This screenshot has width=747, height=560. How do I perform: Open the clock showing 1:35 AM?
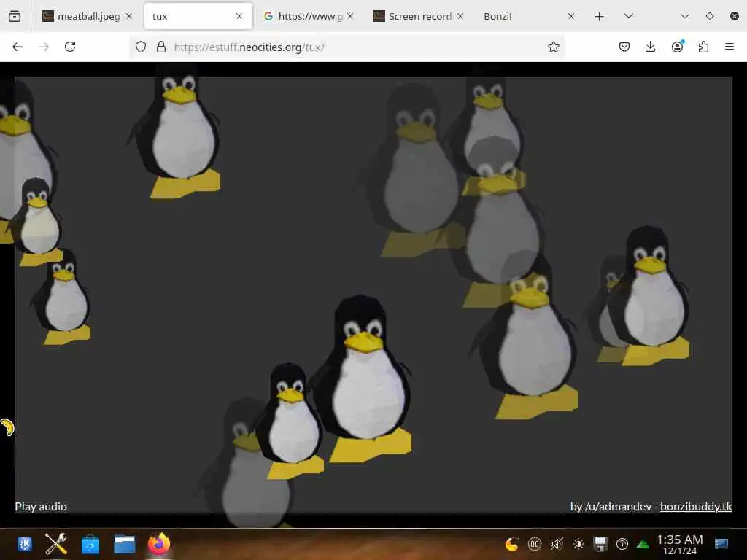click(679, 544)
